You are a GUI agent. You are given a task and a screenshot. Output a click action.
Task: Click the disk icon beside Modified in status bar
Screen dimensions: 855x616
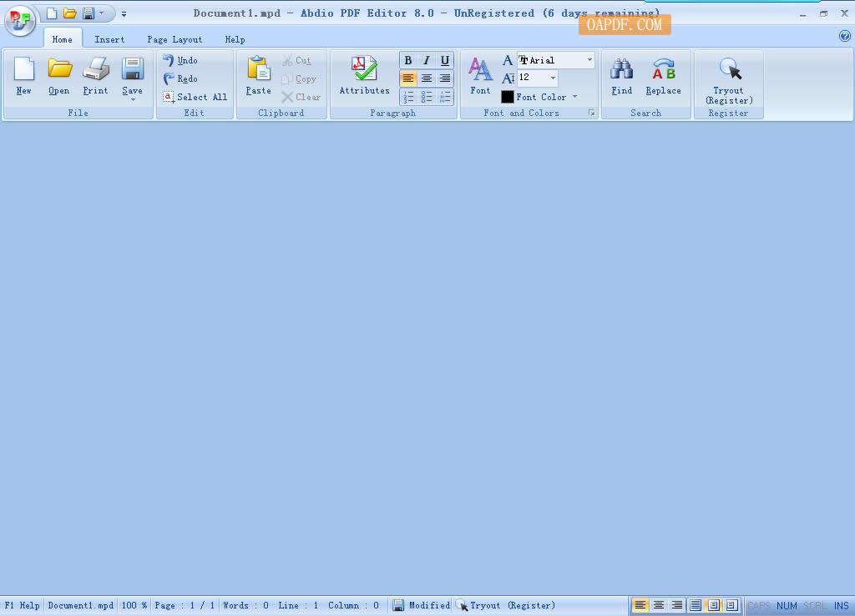(398, 606)
